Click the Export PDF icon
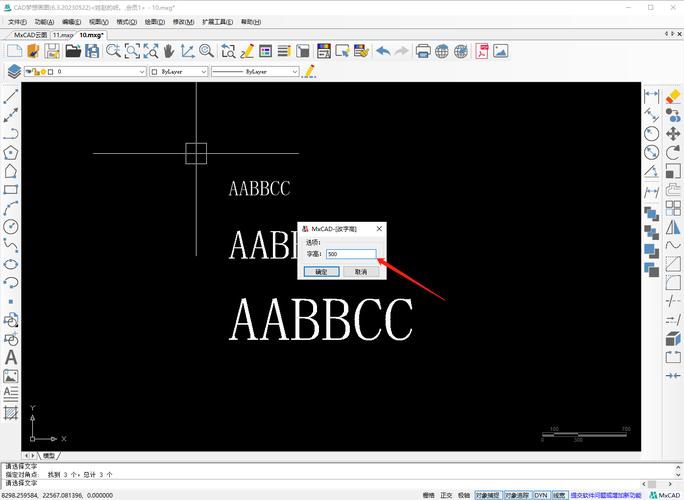This screenshot has width=684, height=500. coord(481,50)
